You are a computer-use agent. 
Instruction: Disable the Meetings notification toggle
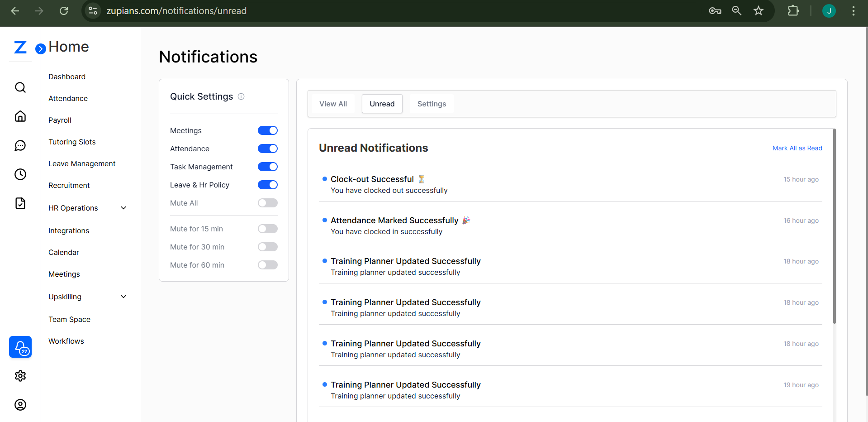[x=267, y=130]
